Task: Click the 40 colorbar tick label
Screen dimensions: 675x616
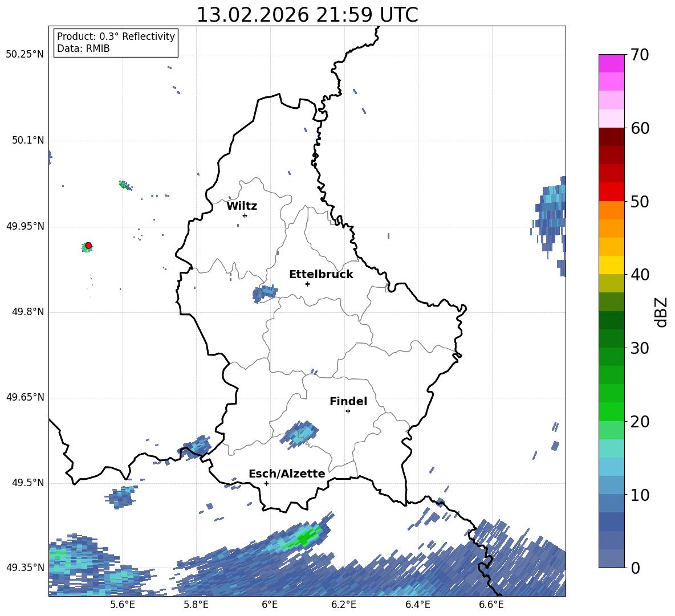Action: click(x=640, y=275)
